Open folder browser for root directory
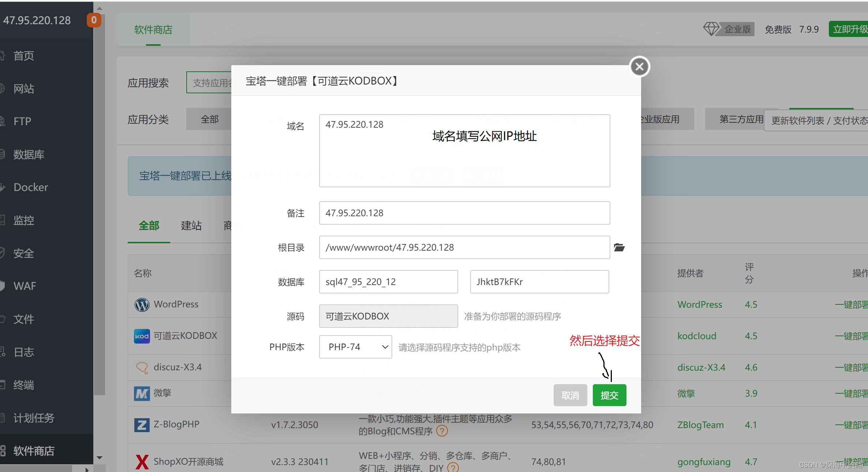868x472 pixels. click(619, 247)
